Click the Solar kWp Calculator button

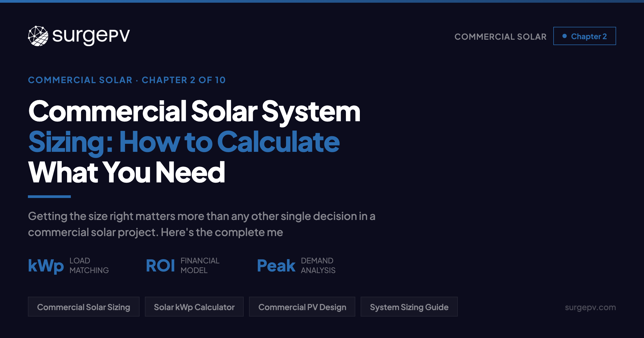(x=194, y=307)
